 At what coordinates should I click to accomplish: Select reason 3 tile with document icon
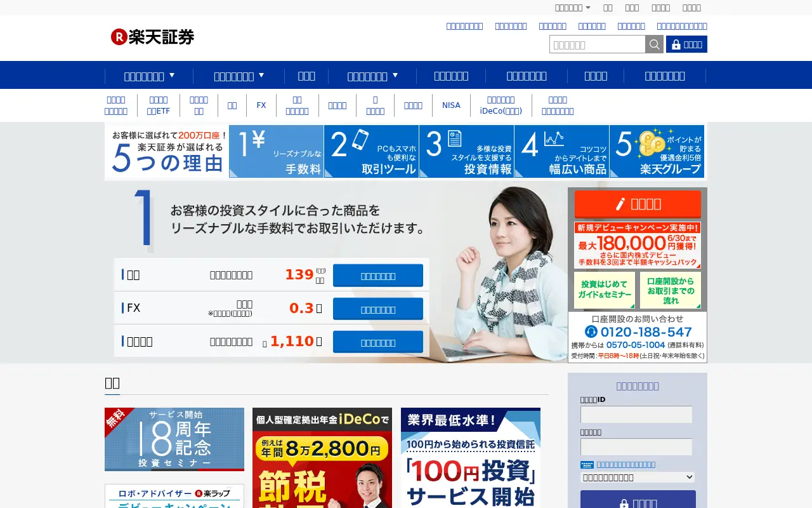pos(467,151)
